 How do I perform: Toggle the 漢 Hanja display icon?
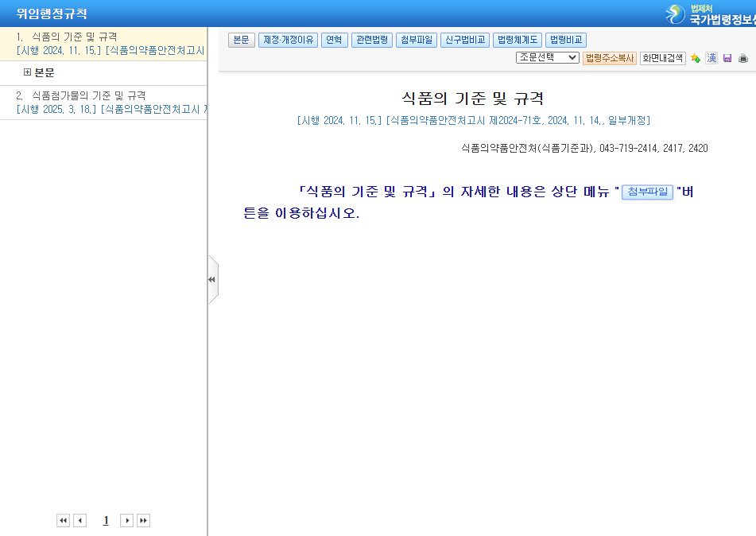(711, 58)
